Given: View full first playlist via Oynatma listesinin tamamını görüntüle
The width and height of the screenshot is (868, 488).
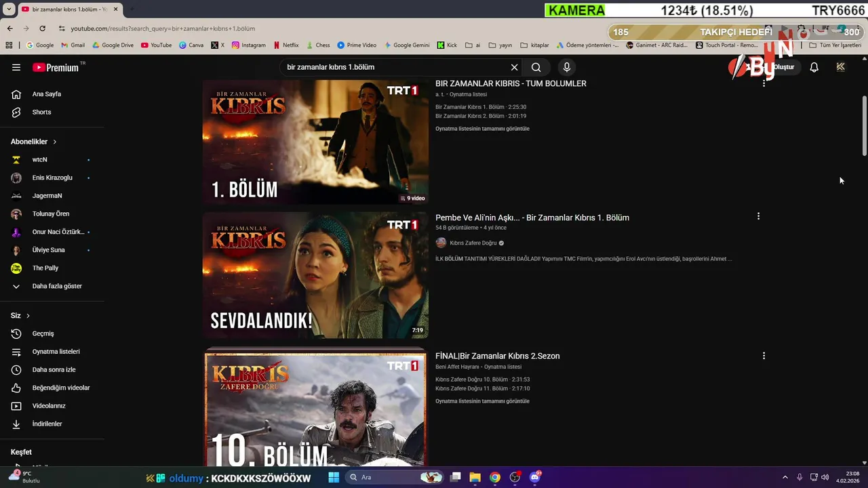Looking at the screenshot, I should pyautogui.click(x=482, y=129).
